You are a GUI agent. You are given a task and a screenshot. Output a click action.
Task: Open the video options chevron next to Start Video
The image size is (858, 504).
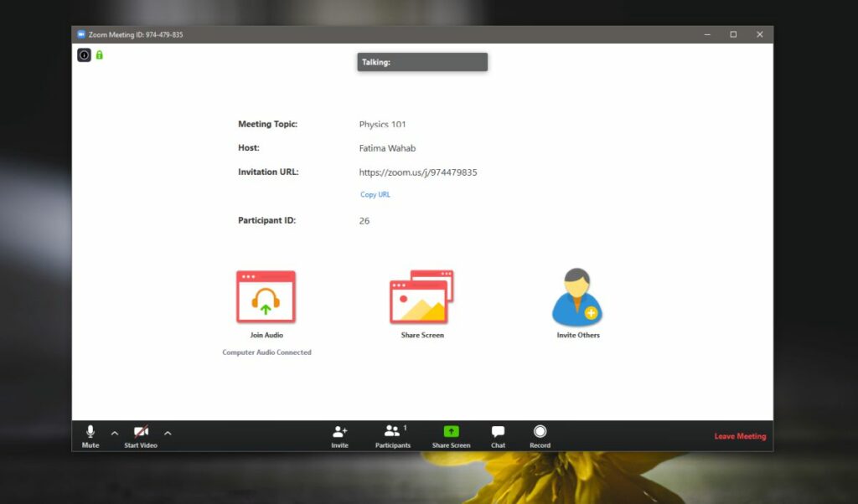pos(168,433)
